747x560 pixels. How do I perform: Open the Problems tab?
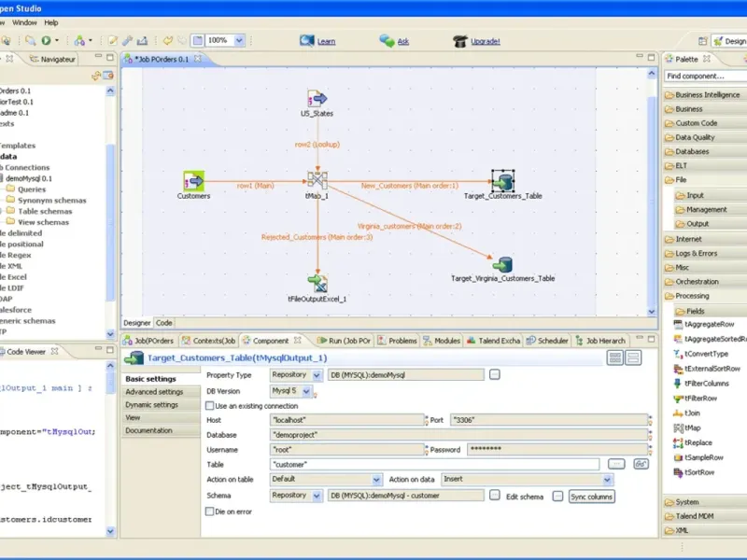(398, 341)
